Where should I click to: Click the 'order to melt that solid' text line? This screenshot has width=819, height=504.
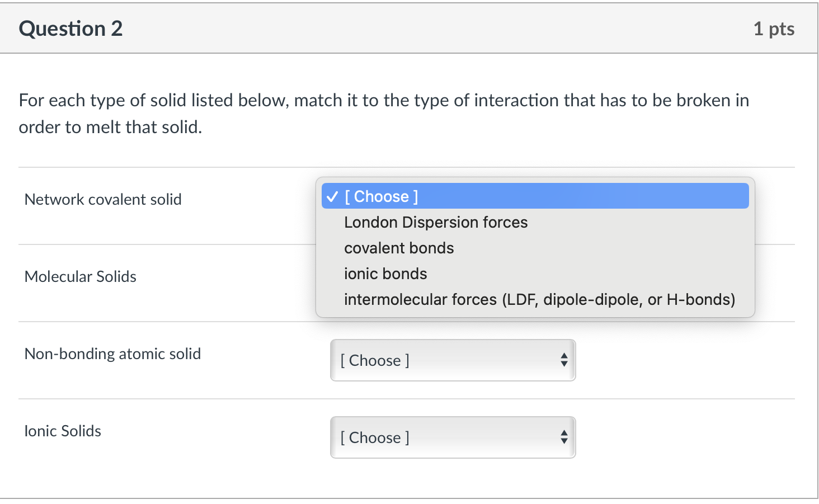(110, 128)
